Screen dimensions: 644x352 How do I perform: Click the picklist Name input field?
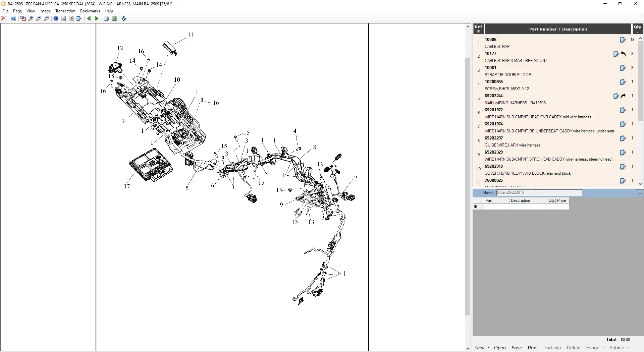(x=539, y=193)
